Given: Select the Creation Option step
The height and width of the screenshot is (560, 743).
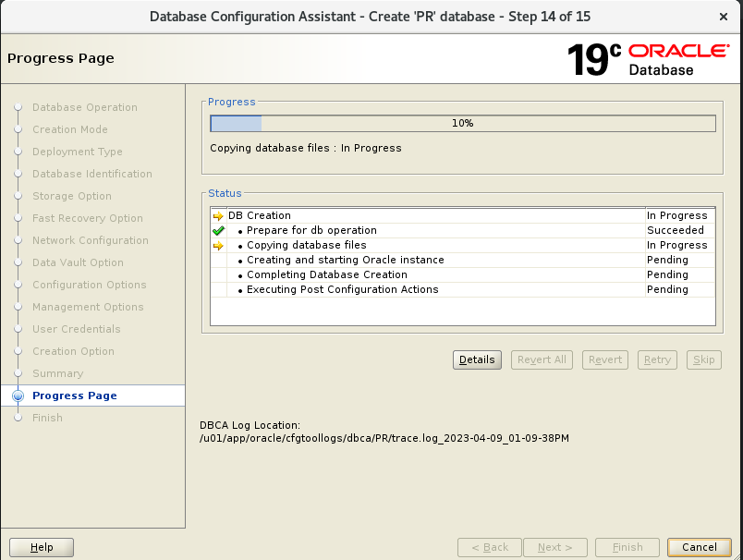Looking at the screenshot, I should [73, 351].
